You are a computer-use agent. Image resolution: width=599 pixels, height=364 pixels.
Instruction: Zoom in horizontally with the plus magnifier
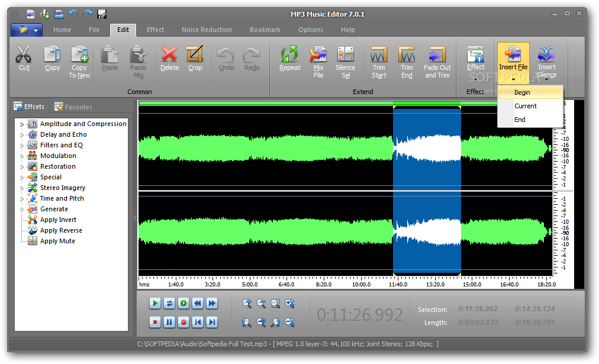click(247, 304)
